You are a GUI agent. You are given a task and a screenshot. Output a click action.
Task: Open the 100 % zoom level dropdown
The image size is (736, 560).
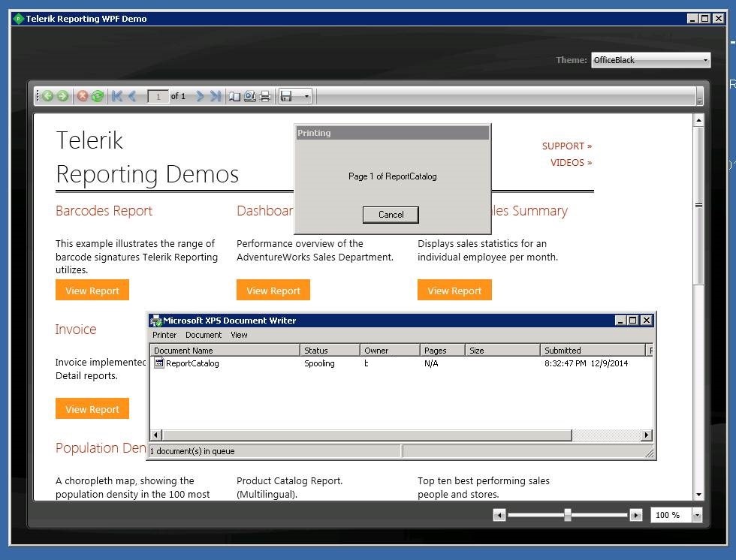coord(698,516)
